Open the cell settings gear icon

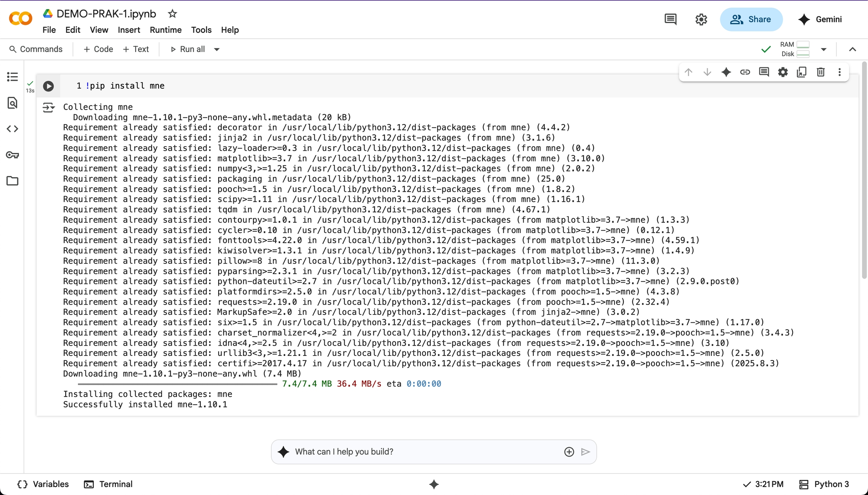(783, 72)
